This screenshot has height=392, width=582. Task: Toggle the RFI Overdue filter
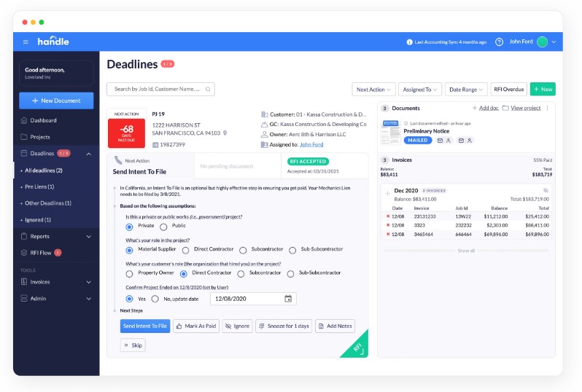508,90
